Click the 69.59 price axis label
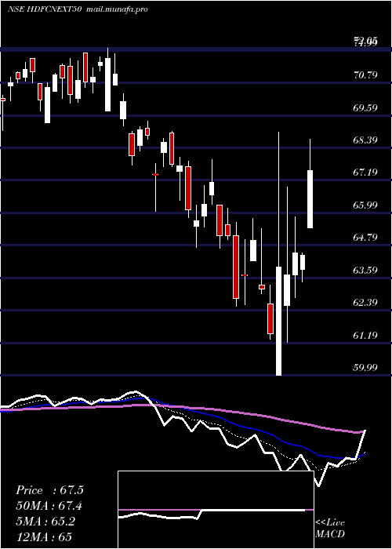This screenshot has width=392, height=549. coord(365,107)
